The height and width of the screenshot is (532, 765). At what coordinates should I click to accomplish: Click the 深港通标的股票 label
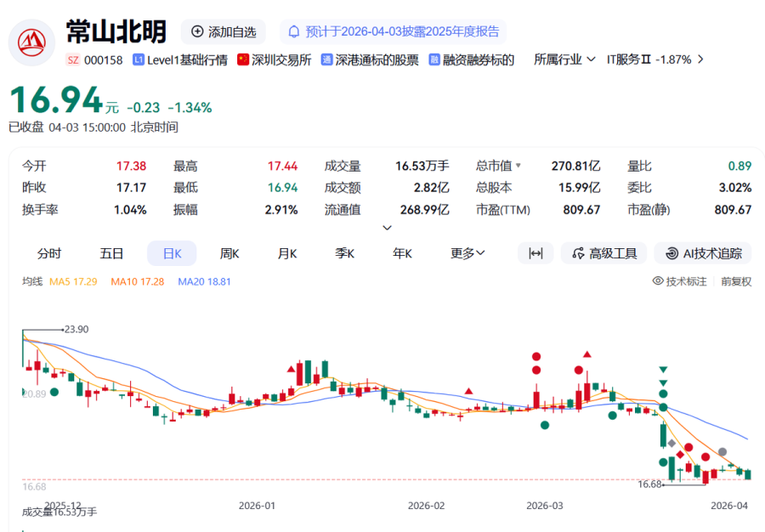coord(377,59)
